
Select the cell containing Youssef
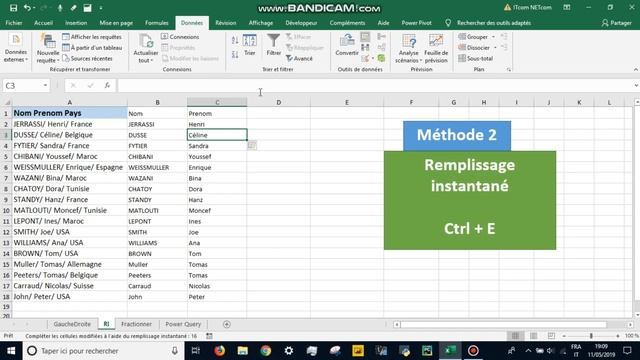click(217, 156)
